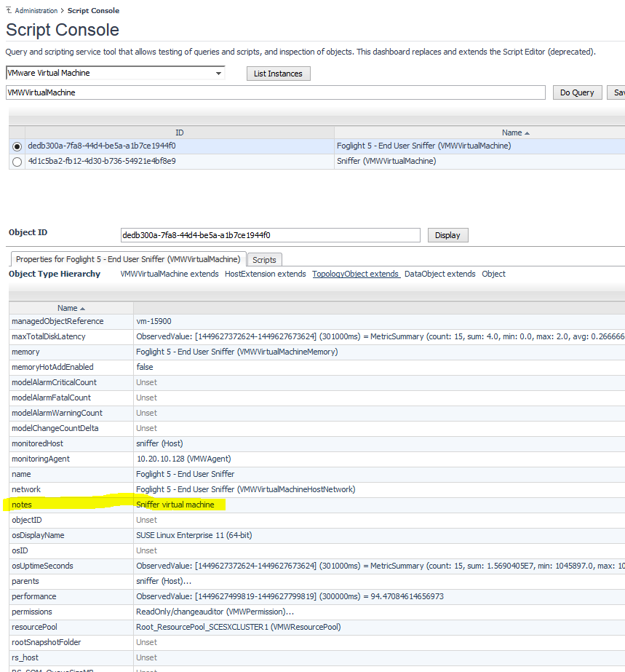Sort properties by Name column header
The width and height of the screenshot is (625, 672).
click(71, 308)
